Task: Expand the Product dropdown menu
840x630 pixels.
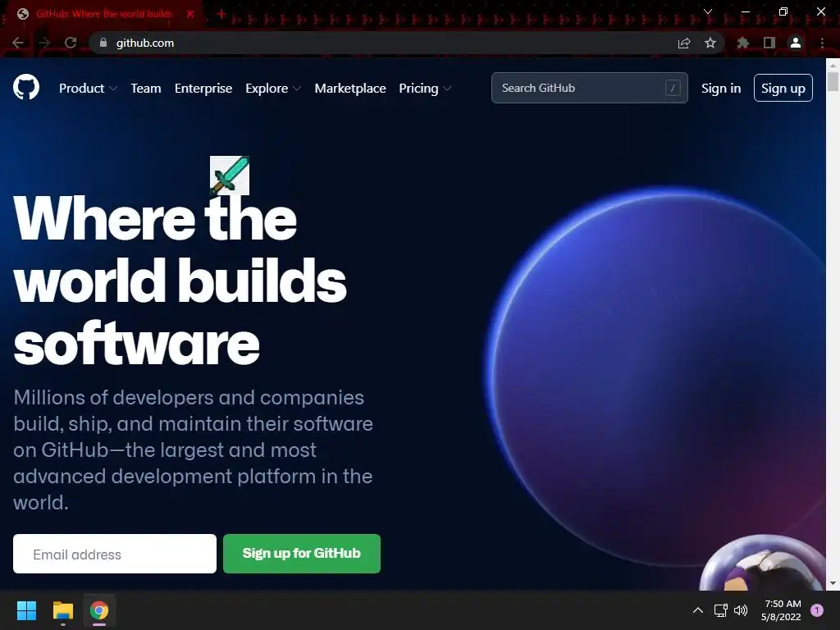Action: [x=88, y=89]
